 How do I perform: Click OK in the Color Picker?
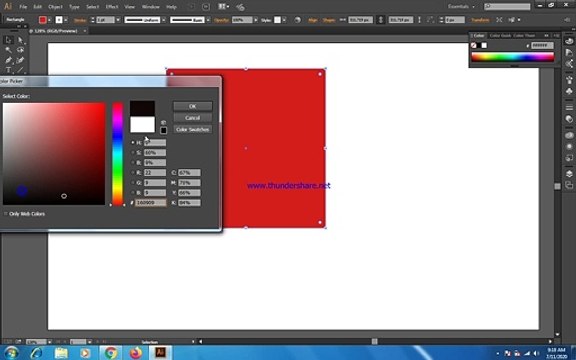coord(193,106)
